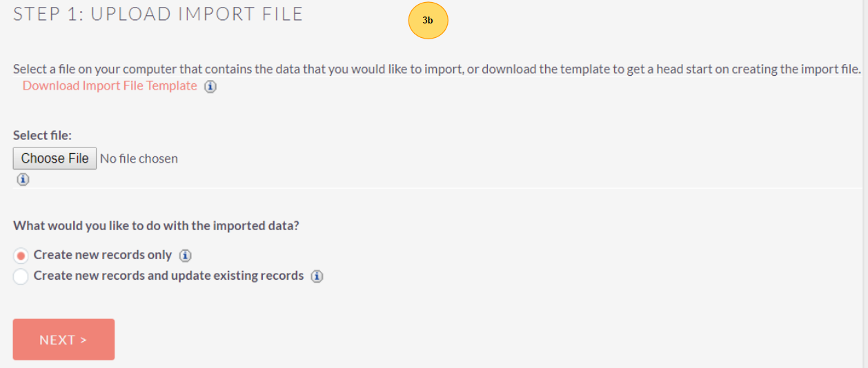Proceed with the NEXT > button
Viewport: 868px width, 368px height.
coord(63,339)
